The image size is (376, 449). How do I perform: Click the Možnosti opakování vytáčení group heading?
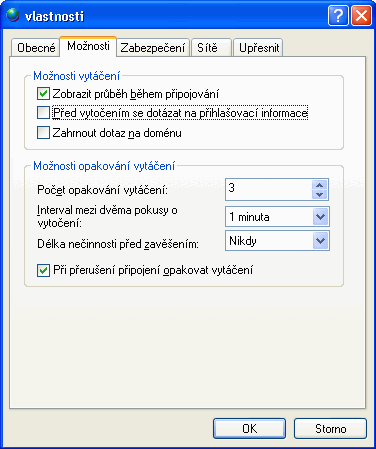[x=104, y=166]
